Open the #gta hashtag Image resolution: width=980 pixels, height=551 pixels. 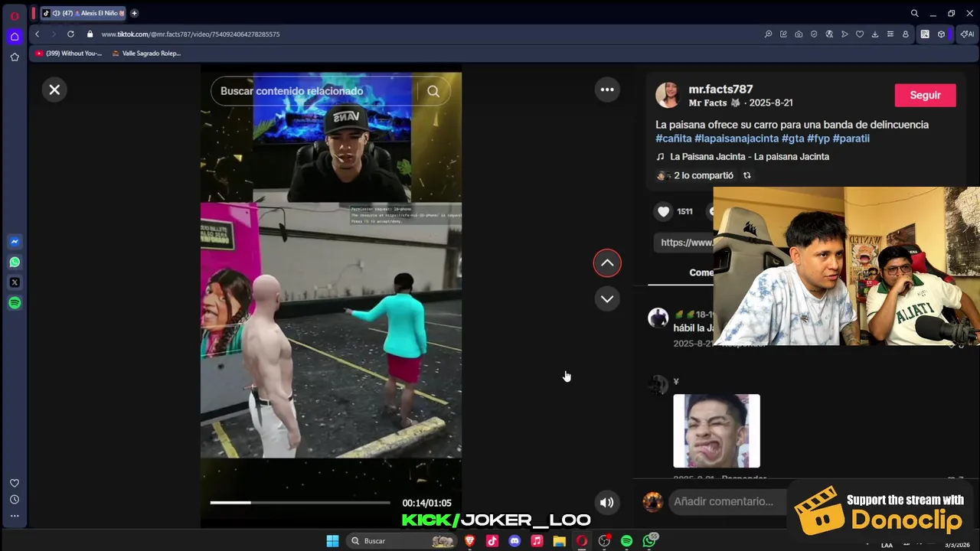point(793,139)
